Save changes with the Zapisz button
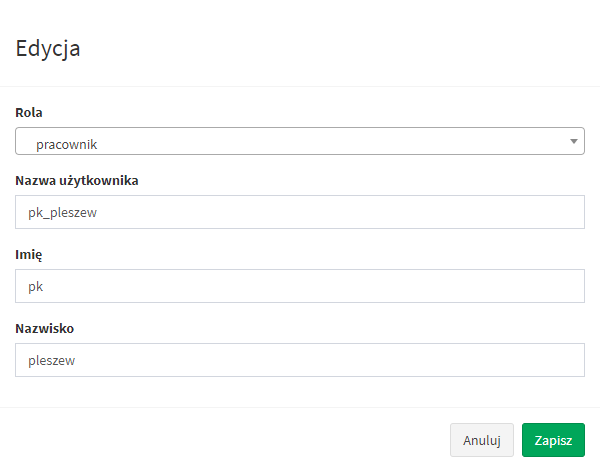The width and height of the screenshot is (600, 473). point(553,440)
